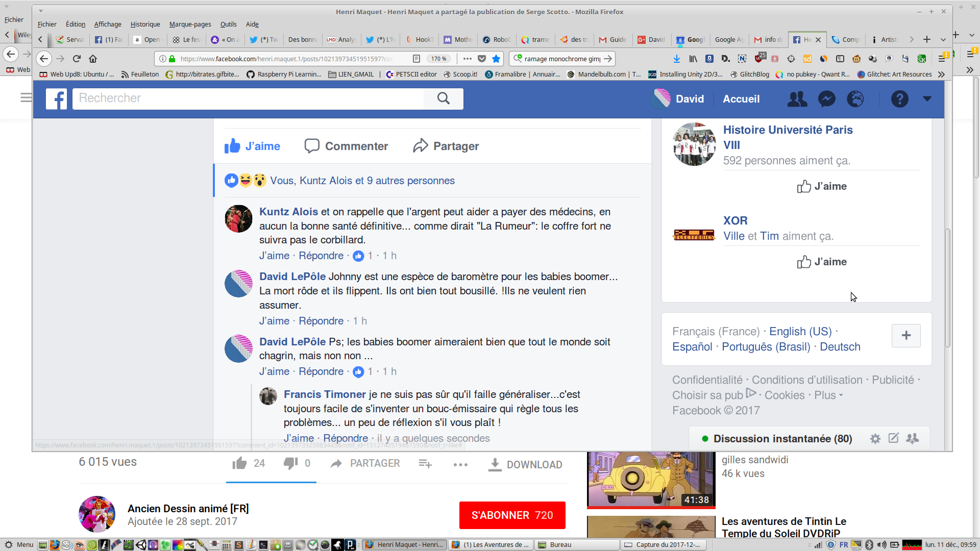Click the Facebook help question mark icon

(899, 99)
